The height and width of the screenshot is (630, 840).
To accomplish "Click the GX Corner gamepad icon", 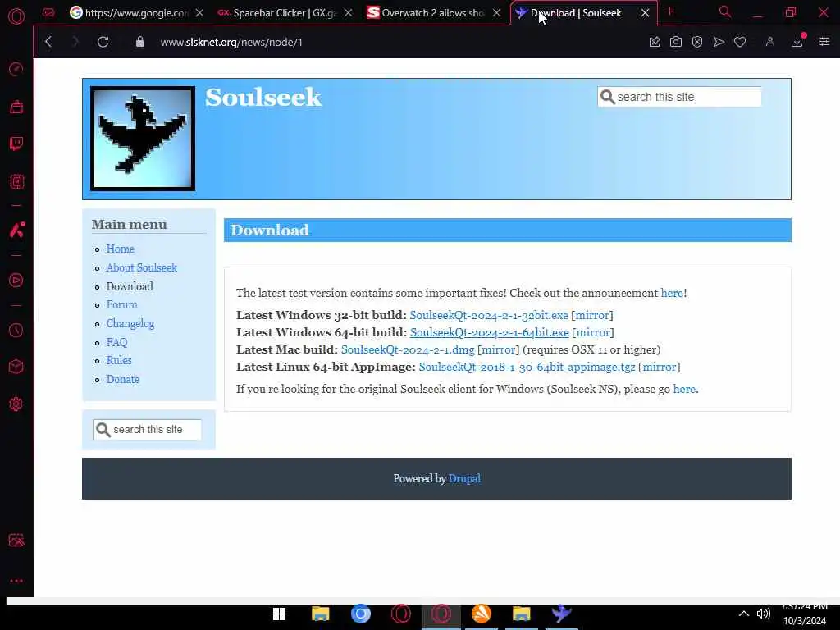I will tap(48, 12).
